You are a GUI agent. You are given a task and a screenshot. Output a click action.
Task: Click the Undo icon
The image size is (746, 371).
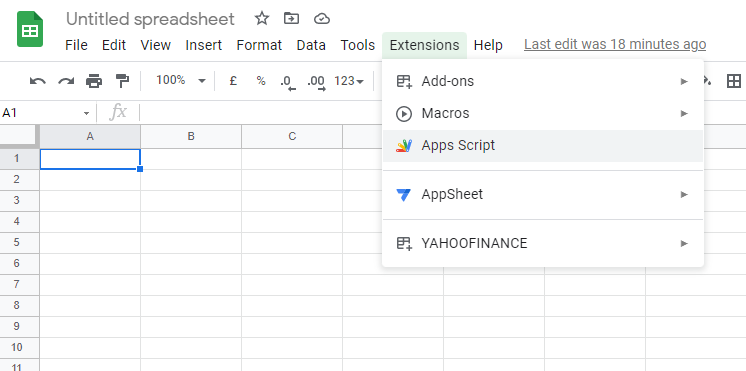pos(38,81)
